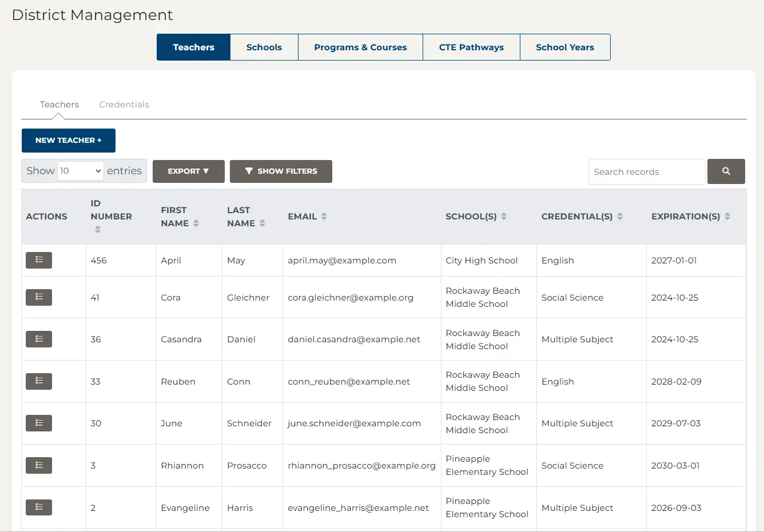Click Social Science credential in Cora row
The width and height of the screenshot is (764, 532).
[572, 298]
